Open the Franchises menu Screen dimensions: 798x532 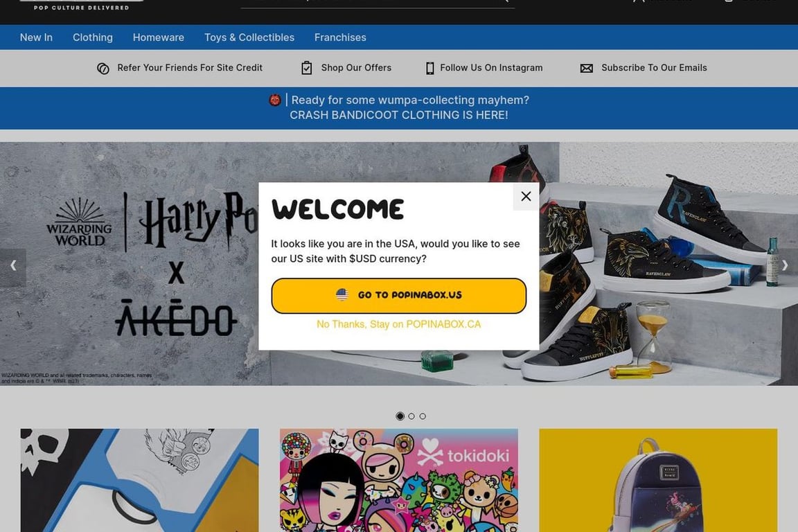pos(340,37)
